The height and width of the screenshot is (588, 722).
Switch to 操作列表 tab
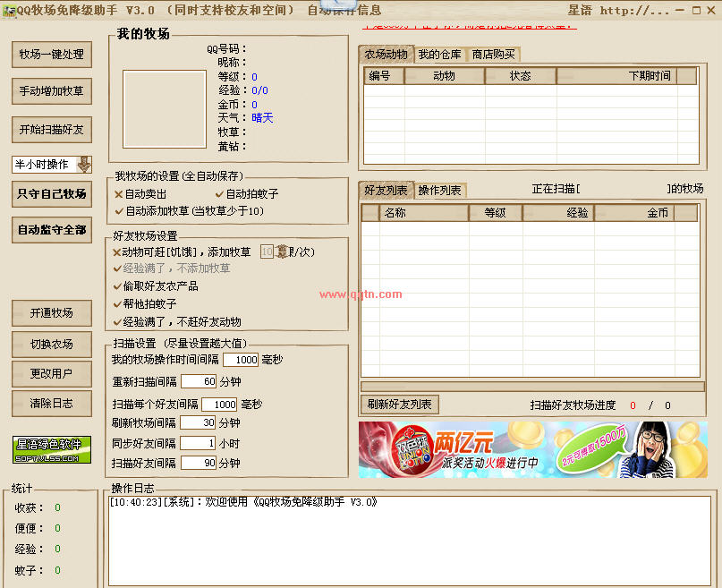440,190
